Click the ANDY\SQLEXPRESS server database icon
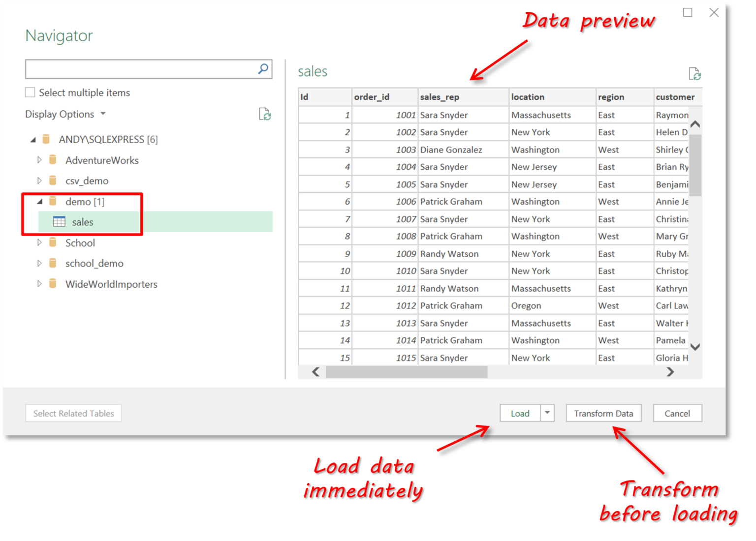 [x=46, y=139]
